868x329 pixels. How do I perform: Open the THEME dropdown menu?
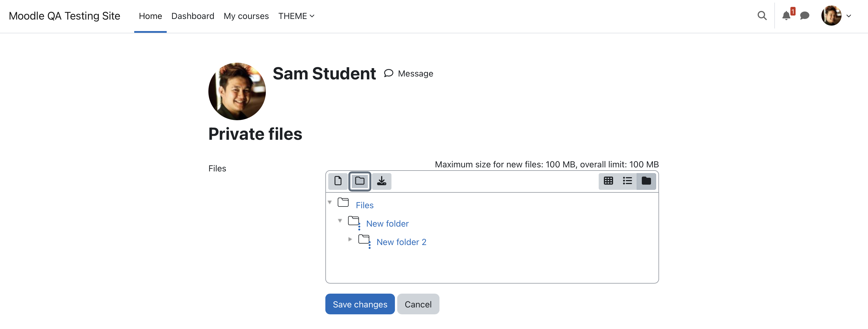(x=296, y=16)
